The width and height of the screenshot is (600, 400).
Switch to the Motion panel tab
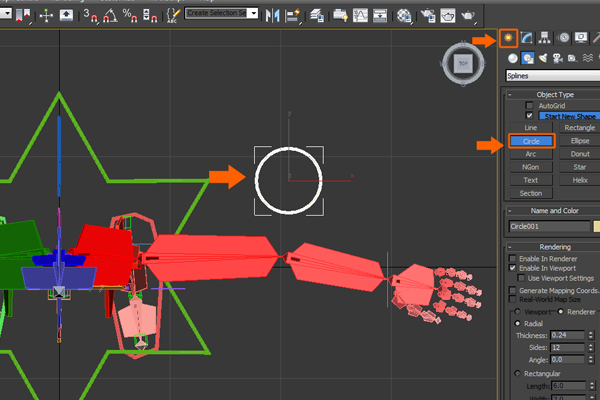563,38
